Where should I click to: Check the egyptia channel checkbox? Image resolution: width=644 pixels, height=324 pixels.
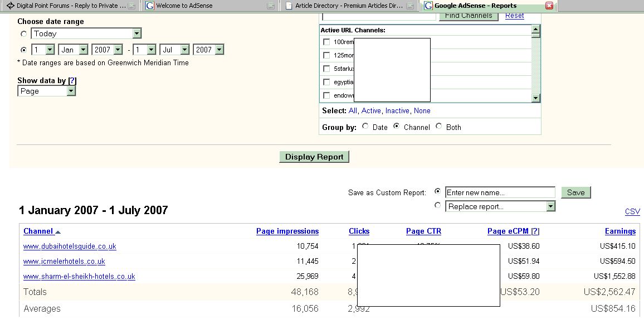click(x=326, y=82)
